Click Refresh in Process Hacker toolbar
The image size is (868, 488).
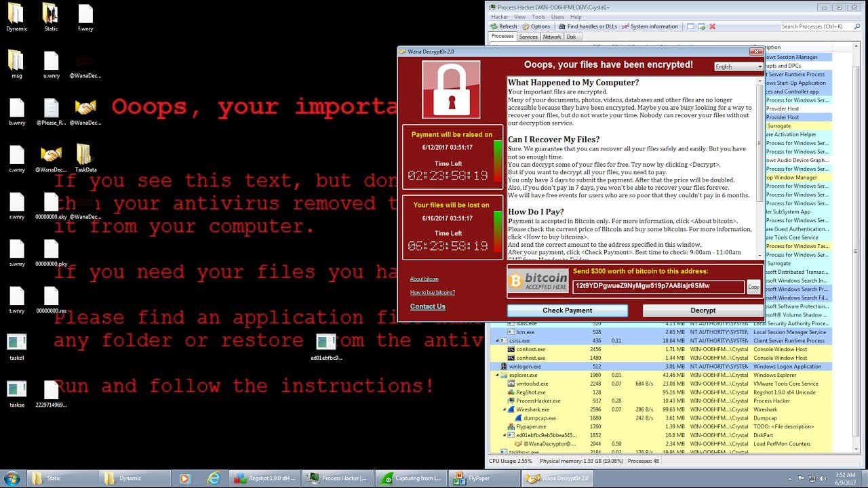click(x=503, y=26)
